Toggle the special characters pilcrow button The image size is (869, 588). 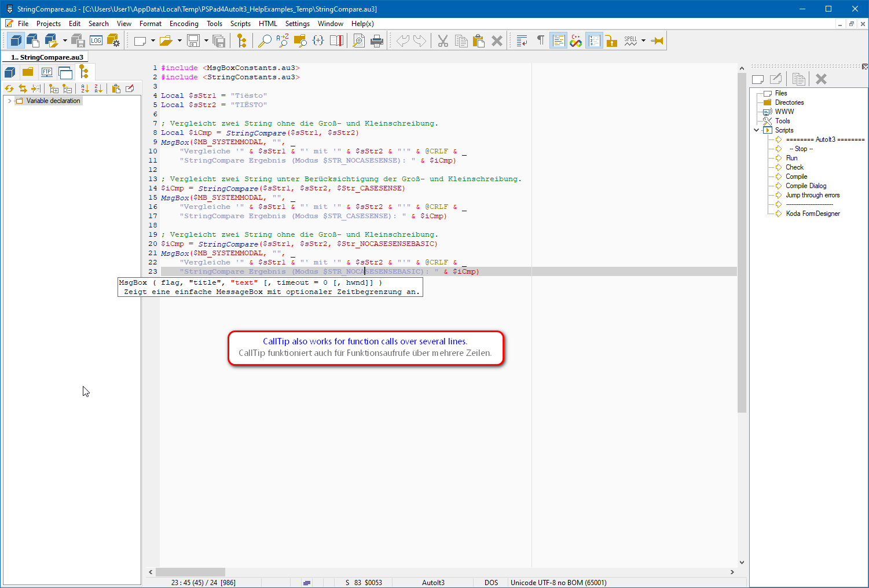coord(540,41)
